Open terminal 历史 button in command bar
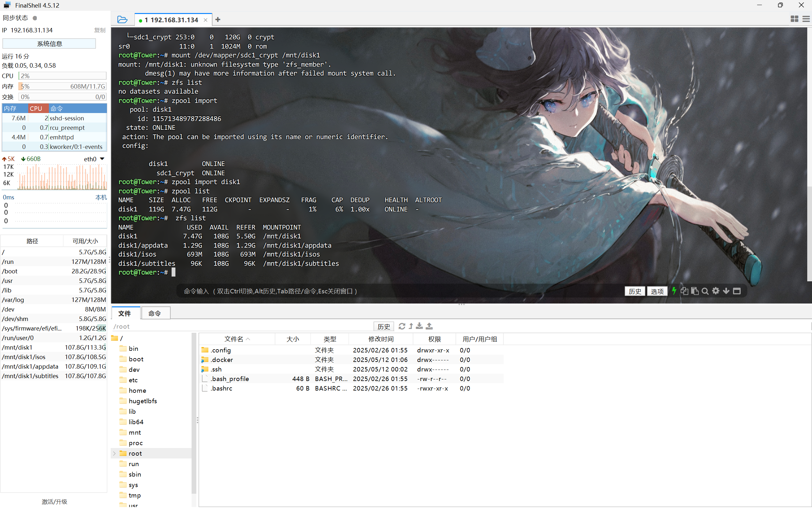Screen dimensions: 812x508 pos(634,291)
